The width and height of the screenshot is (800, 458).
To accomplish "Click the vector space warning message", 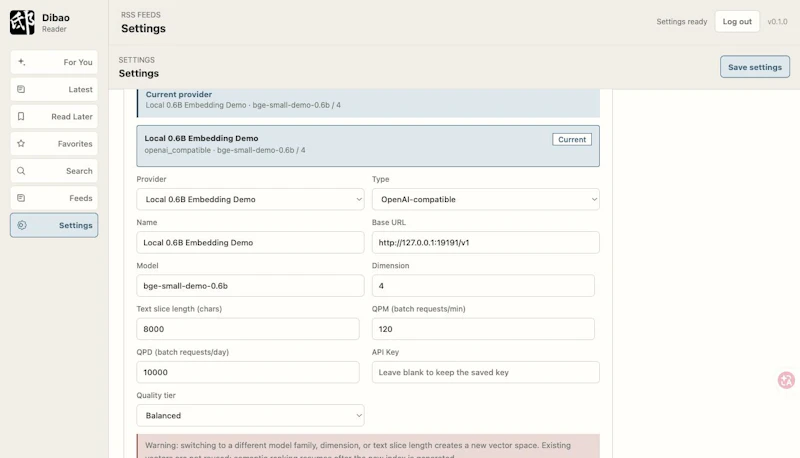I will coord(368,446).
